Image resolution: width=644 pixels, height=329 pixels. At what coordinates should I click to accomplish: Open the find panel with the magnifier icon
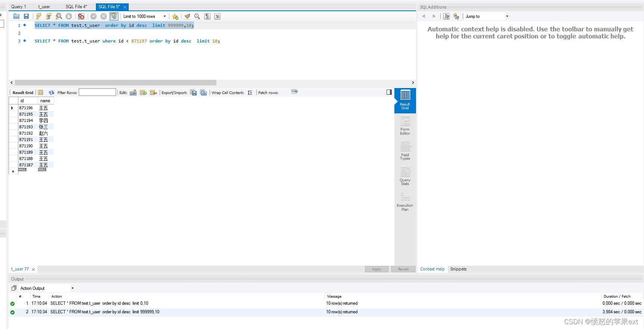197,16
